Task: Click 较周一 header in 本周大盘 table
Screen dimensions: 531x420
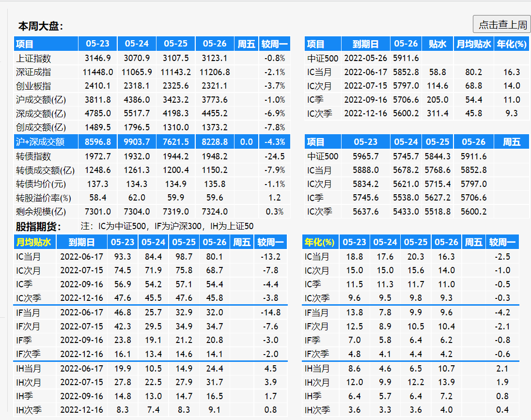Action: 275,44
